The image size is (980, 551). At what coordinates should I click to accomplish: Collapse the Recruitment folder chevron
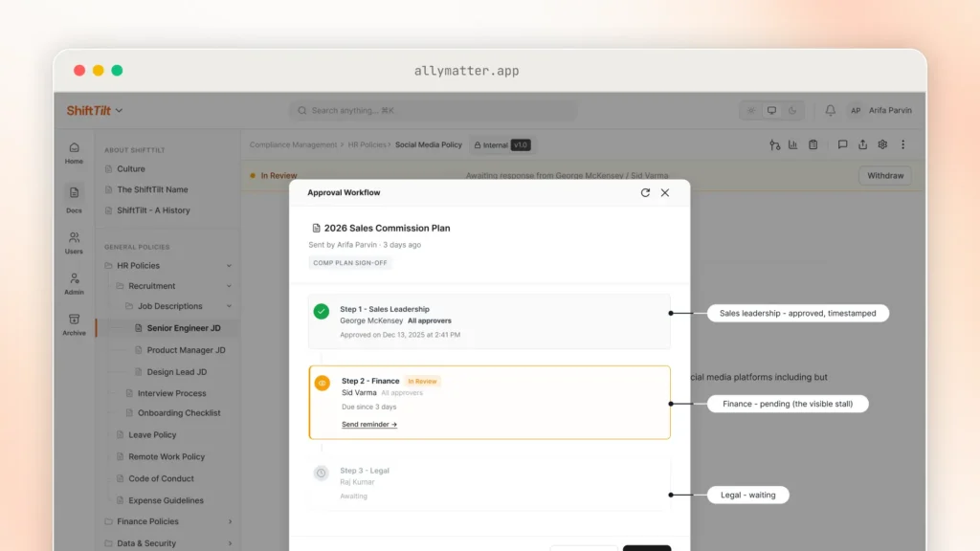[229, 286]
